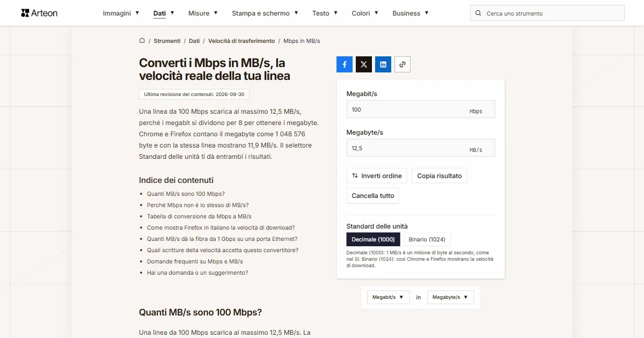Viewport: 644px width, 338px height.
Task: Share the page on X
Action: 364,64
